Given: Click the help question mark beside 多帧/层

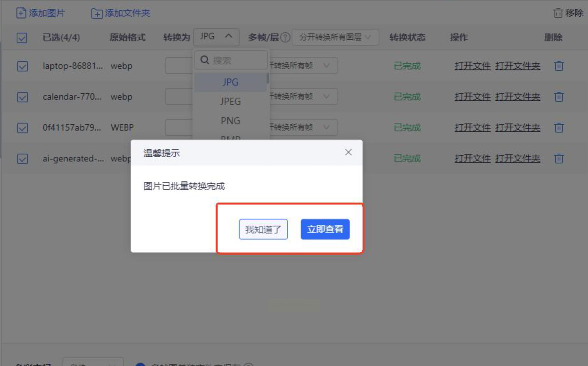Looking at the screenshot, I should (285, 38).
